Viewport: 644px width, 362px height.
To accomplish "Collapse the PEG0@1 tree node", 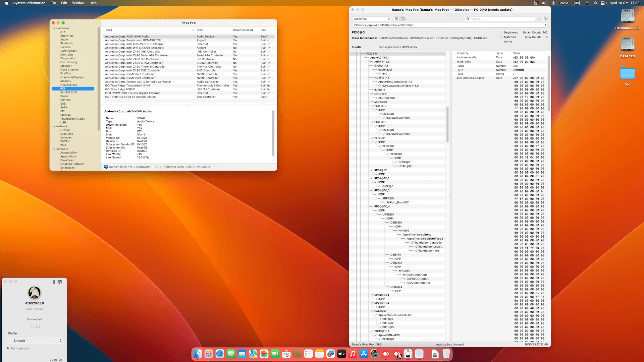I will (372, 138).
